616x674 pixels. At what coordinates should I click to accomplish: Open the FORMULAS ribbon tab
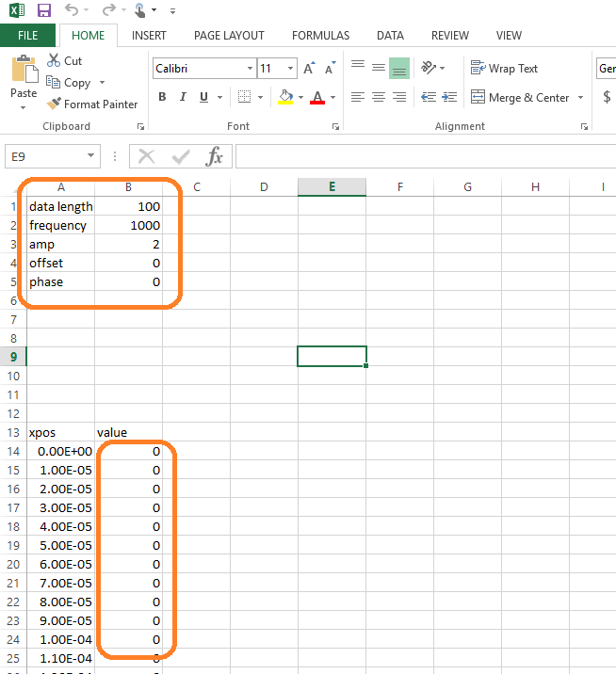point(320,36)
